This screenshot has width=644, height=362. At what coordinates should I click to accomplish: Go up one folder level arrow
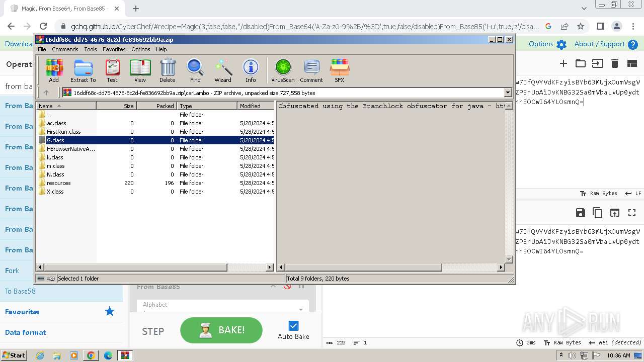coord(46,93)
